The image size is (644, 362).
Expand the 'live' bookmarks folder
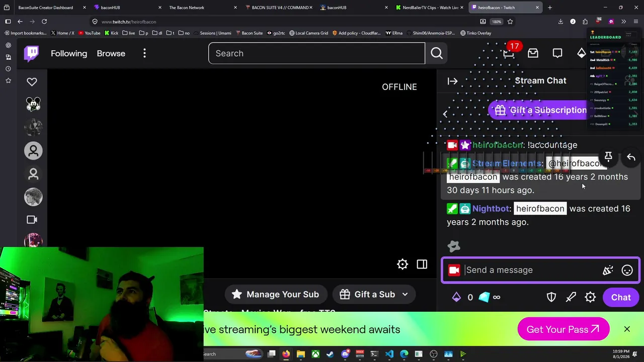click(128, 33)
